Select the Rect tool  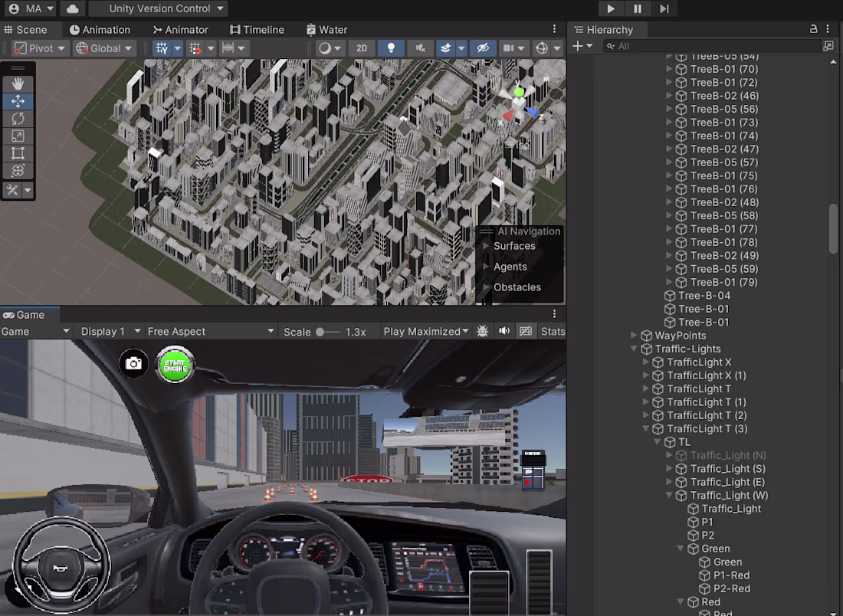pos(18,153)
